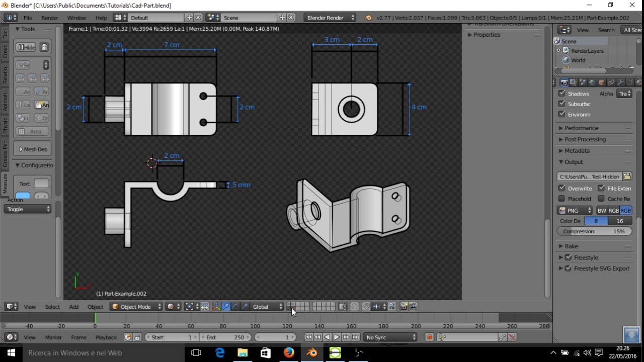Click the OpenGL render active viewport icon

click(404, 307)
